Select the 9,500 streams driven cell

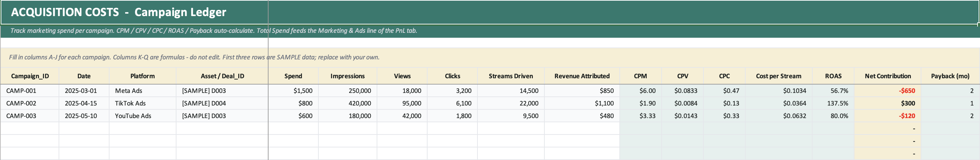pyautogui.click(x=511, y=116)
